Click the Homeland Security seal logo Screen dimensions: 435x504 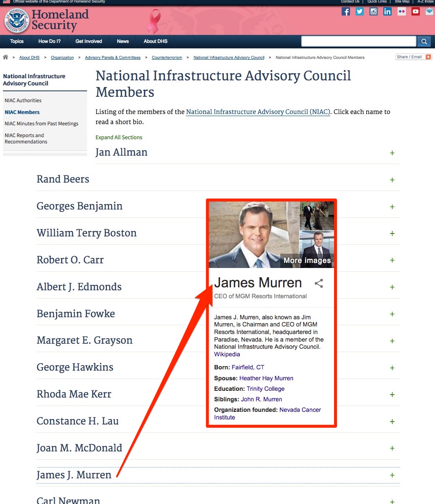pos(17,21)
